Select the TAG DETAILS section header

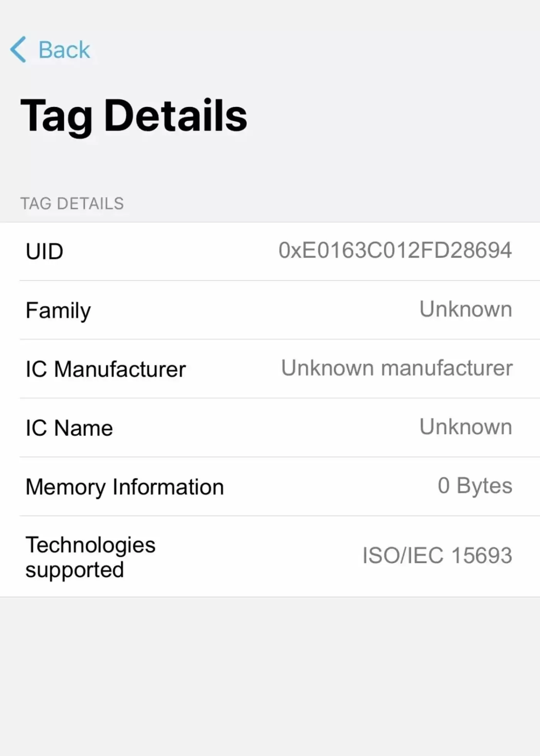pos(72,204)
